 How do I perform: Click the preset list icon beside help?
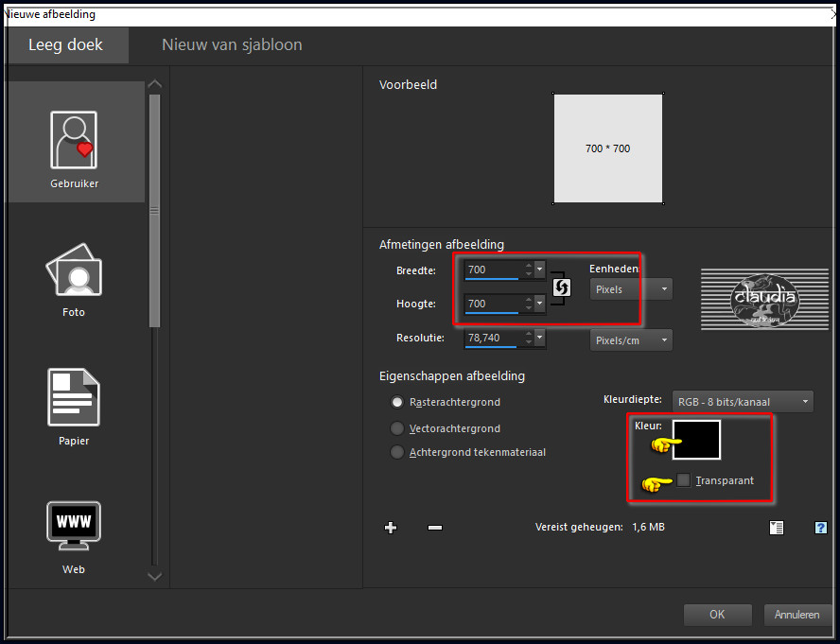[777, 528]
